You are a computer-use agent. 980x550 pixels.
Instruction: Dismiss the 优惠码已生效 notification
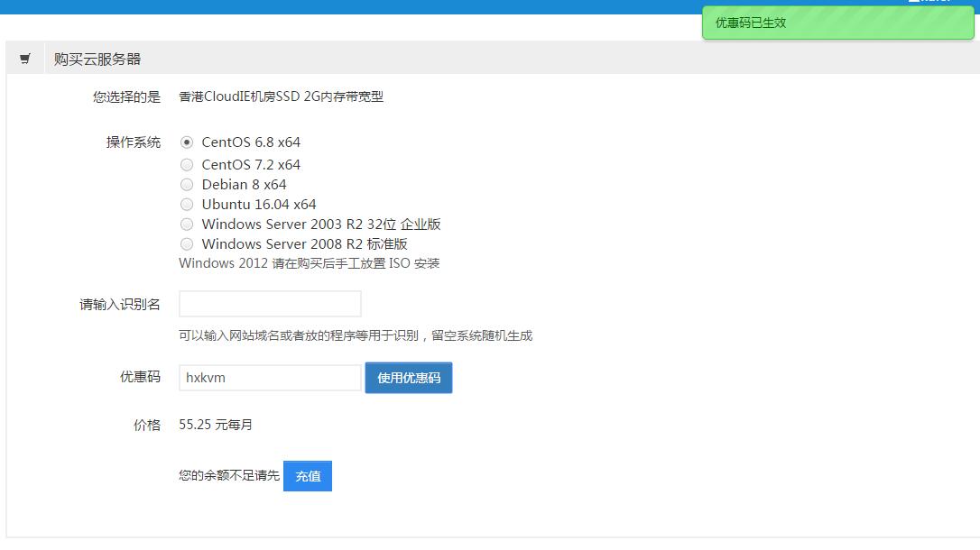pos(838,23)
